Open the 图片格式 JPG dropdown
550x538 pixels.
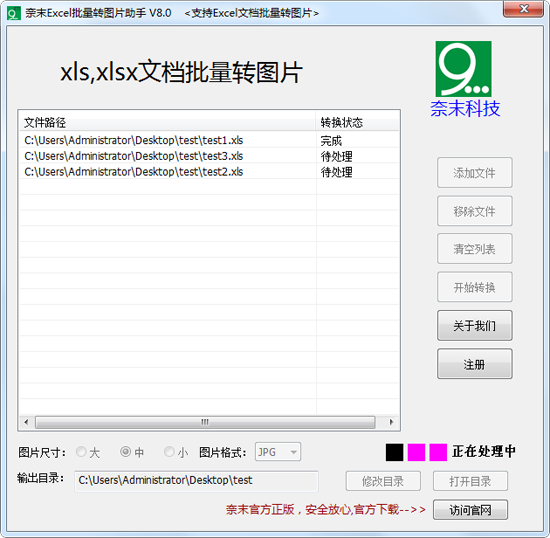tap(278, 452)
